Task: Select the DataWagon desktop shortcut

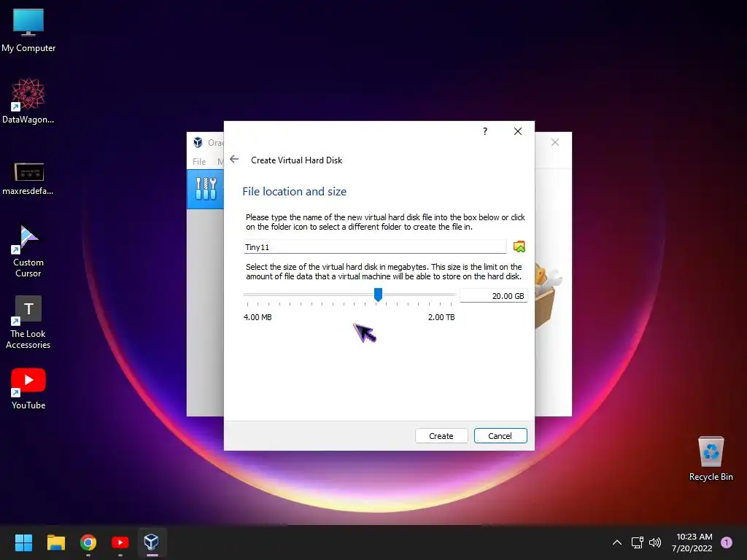Action: [28, 101]
